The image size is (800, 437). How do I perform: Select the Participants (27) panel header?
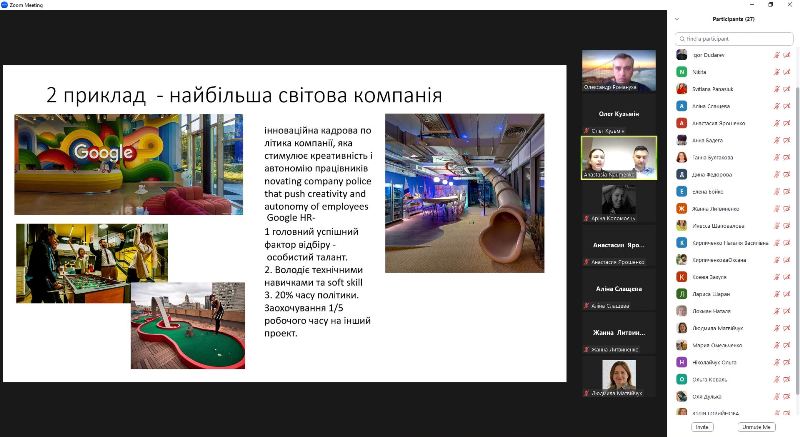[733, 19]
